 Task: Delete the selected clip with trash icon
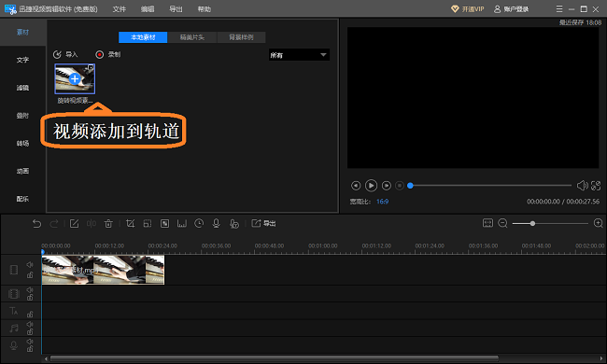pos(108,224)
